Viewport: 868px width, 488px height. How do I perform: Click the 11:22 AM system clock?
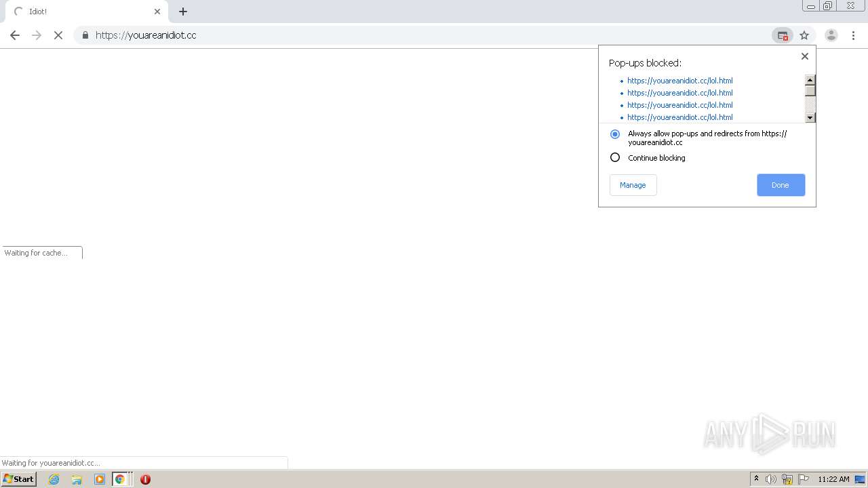(x=833, y=479)
